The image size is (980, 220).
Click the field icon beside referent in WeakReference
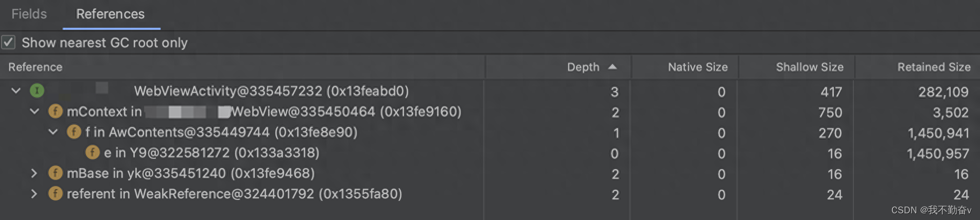(55, 193)
